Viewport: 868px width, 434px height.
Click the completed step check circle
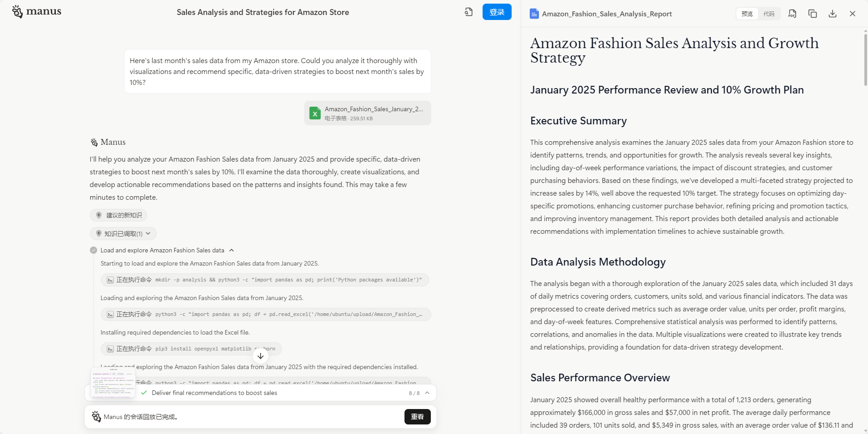[94, 250]
